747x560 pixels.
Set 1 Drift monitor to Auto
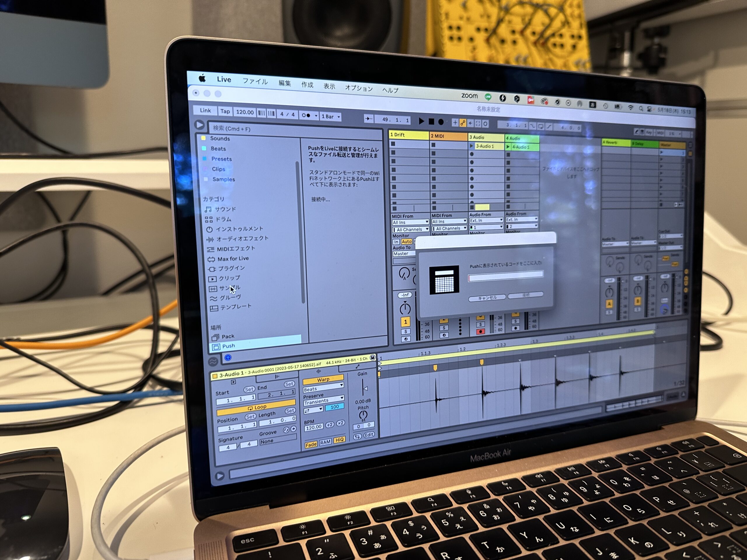tap(406, 242)
